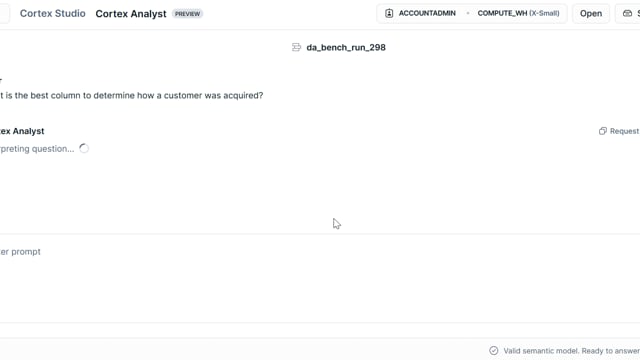Open the COMPUTE_WH warehouse selector
This screenshot has height=360, width=640.
pos(518,13)
